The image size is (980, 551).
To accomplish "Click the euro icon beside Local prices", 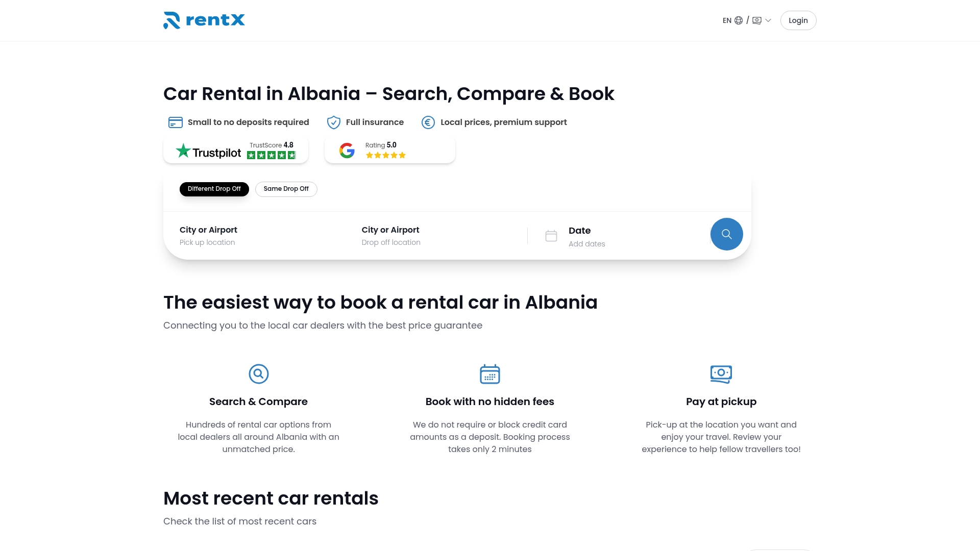I will tap(428, 122).
